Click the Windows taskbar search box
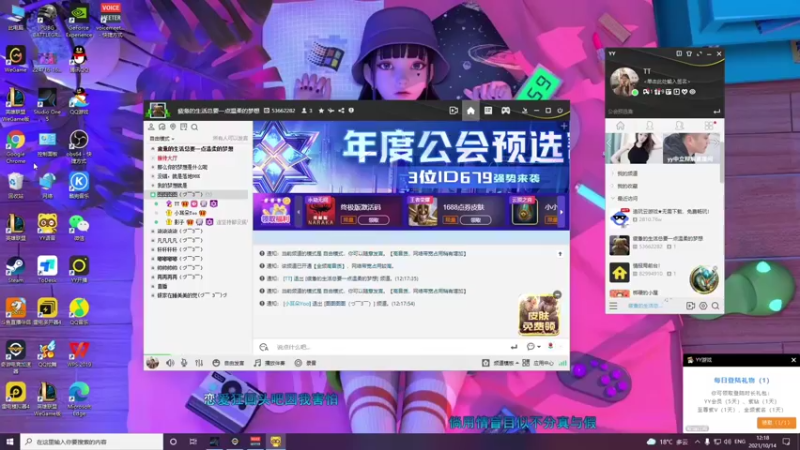 coord(92,441)
